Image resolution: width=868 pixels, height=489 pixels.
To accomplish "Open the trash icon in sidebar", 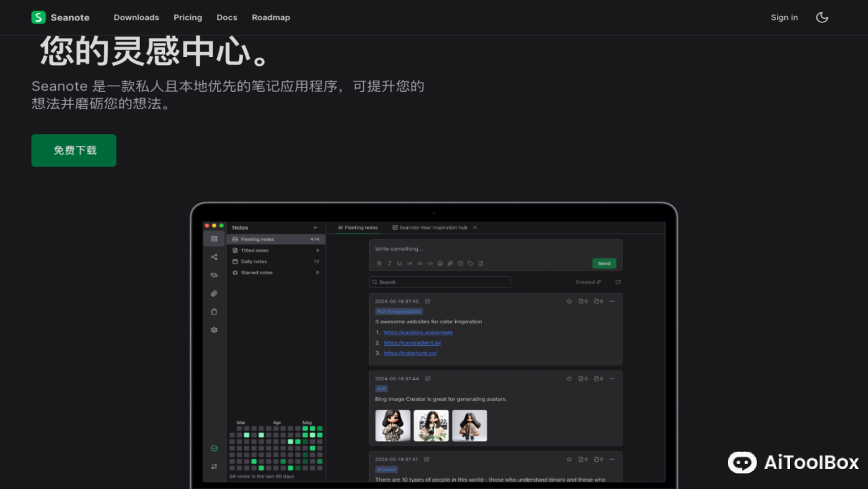I will tap(214, 312).
